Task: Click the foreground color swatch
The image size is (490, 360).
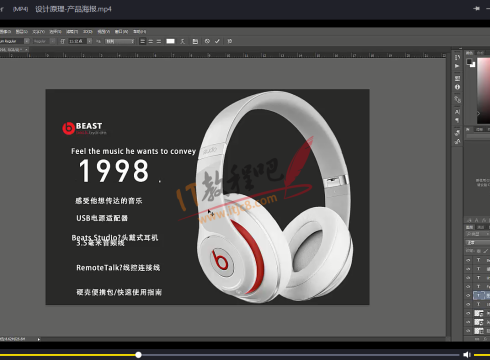Action: (x=469, y=61)
